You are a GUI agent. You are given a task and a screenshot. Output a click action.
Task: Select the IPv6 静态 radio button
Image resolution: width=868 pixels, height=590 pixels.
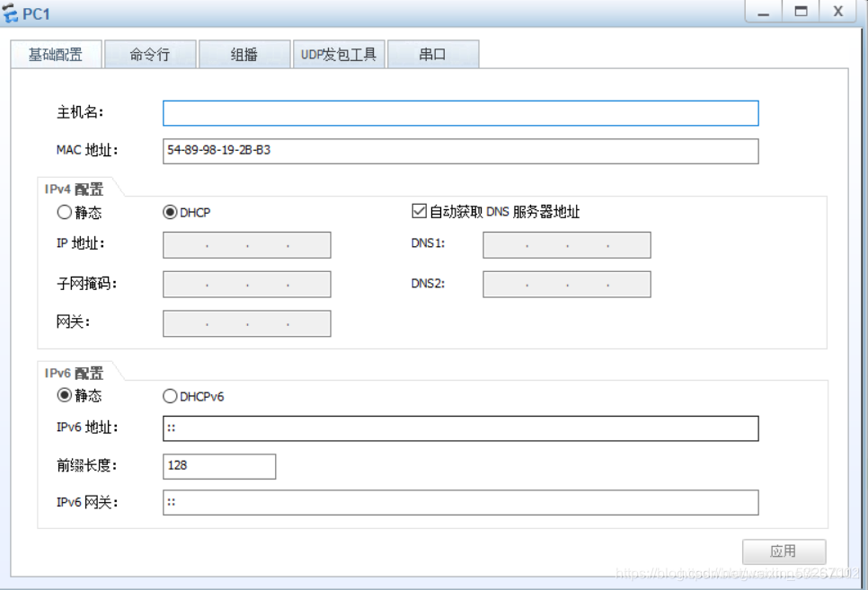64,395
